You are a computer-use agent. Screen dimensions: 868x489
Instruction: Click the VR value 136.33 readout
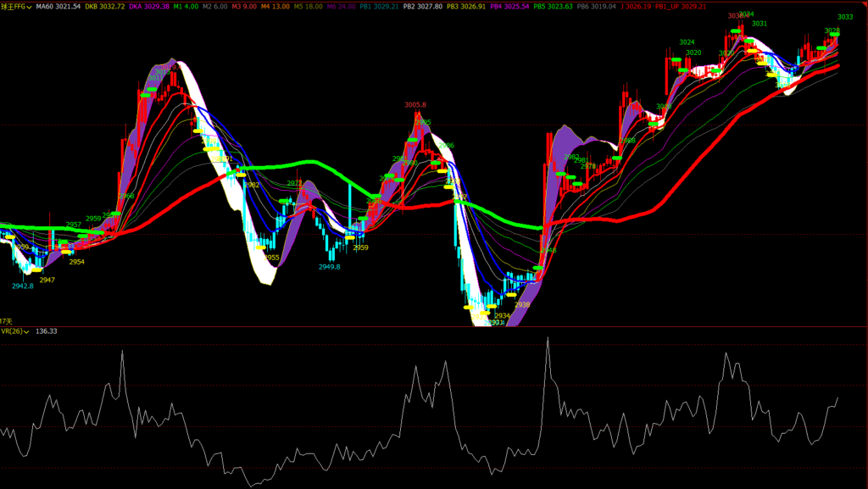[x=47, y=331]
